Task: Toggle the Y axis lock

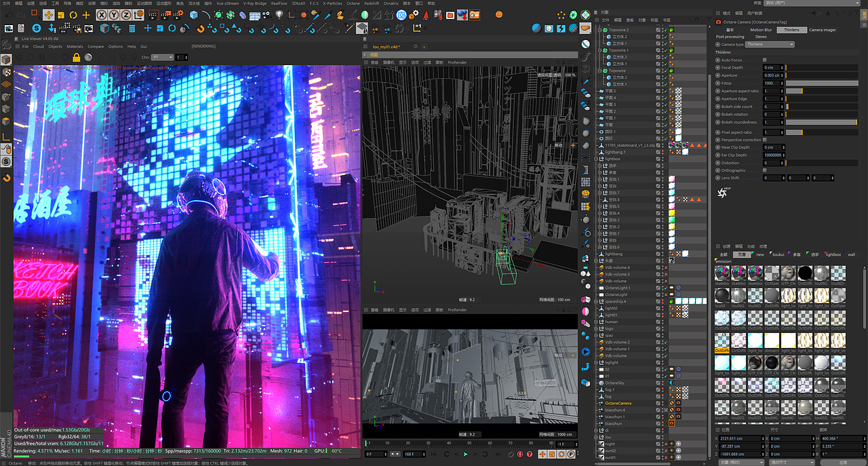Action: [113, 14]
